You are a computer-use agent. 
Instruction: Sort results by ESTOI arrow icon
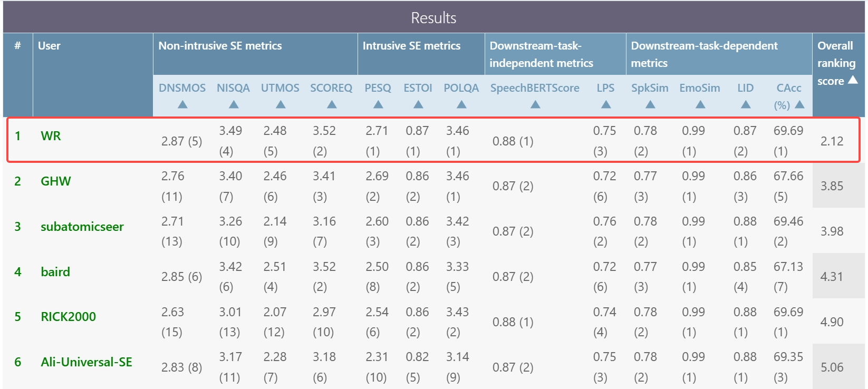418,104
